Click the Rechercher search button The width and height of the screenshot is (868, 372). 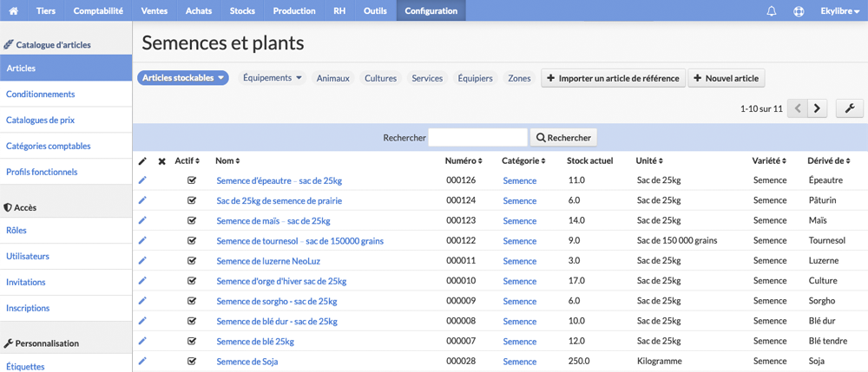coord(563,138)
